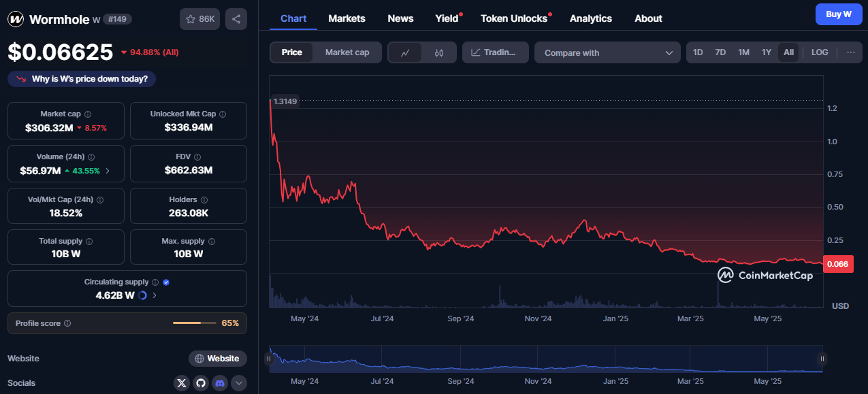Switch to line chart view
The height and width of the screenshot is (394, 868).
click(x=405, y=52)
